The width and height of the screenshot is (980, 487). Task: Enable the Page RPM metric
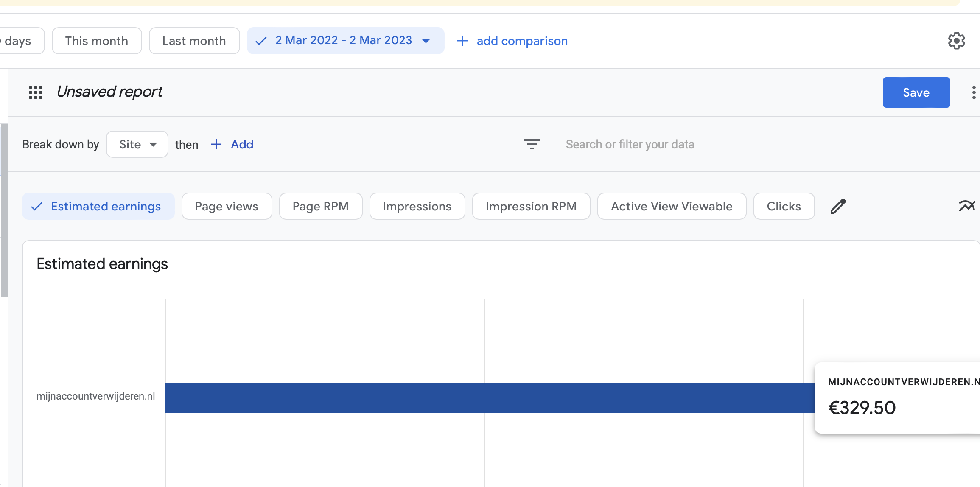point(321,206)
